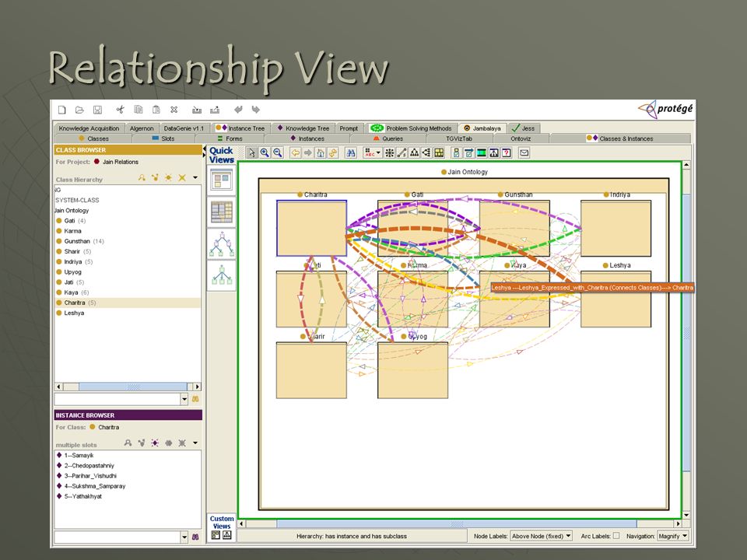This screenshot has height=560, width=747.
Task: Switch to the Slots tab
Action: pos(163,138)
